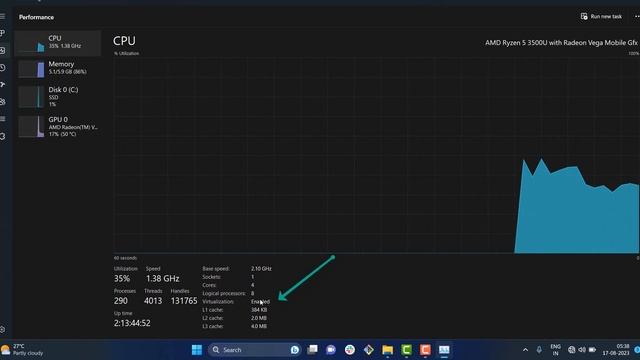
Task: Open the Services page icon
Action: pos(2,136)
